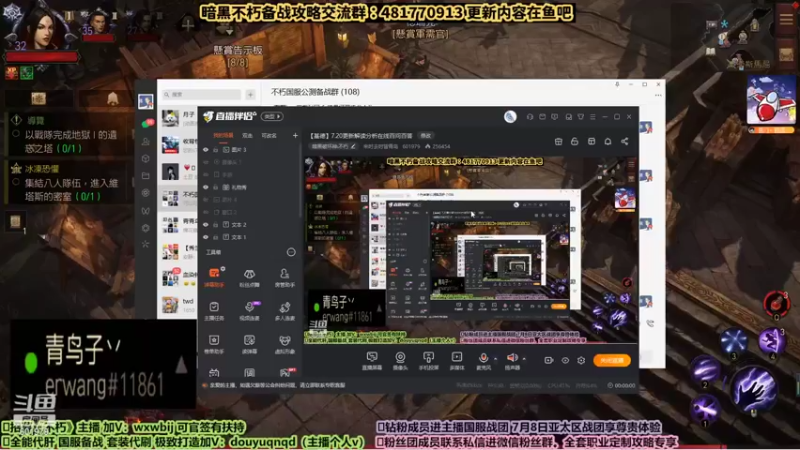The height and width of the screenshot is (450, 800).
Task: Share the stream with the share icon
Action: pos(624,141)
